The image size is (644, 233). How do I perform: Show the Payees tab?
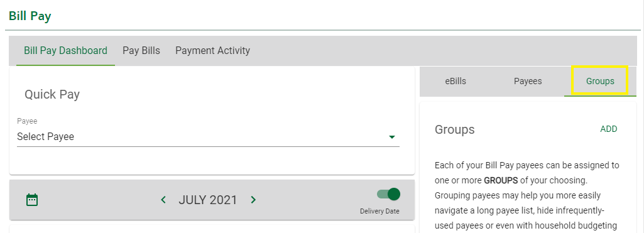(x=528, y=81)
